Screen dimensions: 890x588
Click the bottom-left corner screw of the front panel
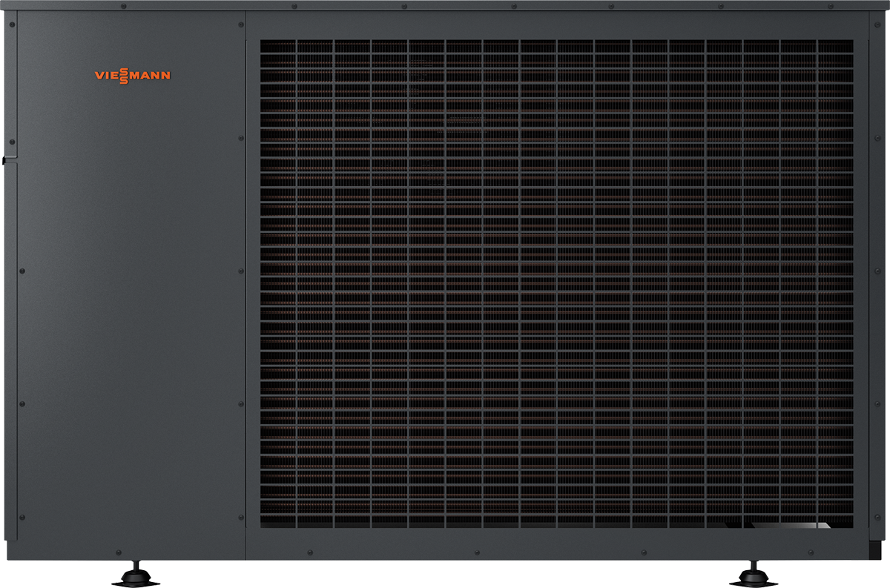point(22,516)
